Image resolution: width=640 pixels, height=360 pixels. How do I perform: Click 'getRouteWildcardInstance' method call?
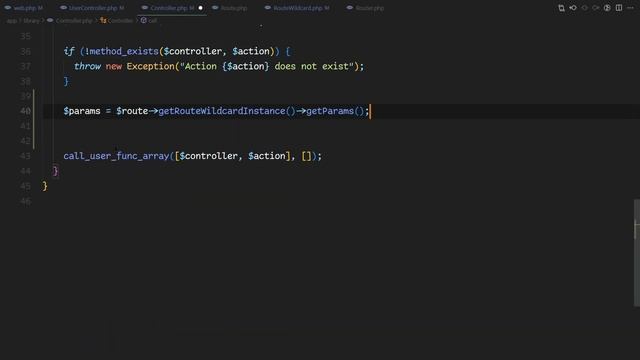[x=222, y=111]
